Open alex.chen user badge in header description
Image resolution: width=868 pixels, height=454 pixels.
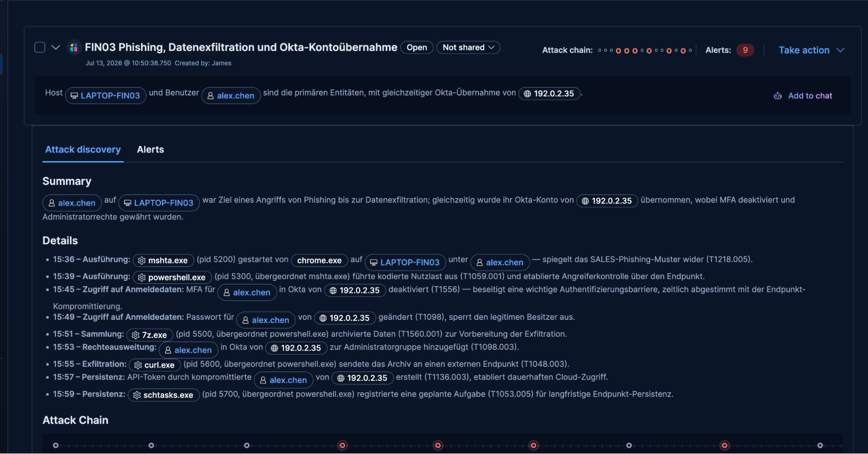pyautogui.click(x=231, y=96)
